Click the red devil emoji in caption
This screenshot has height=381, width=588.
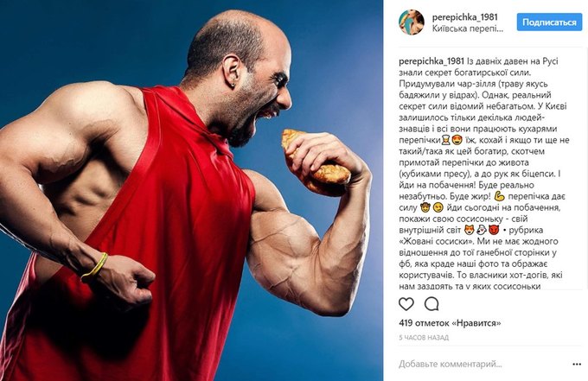point(495,230)
